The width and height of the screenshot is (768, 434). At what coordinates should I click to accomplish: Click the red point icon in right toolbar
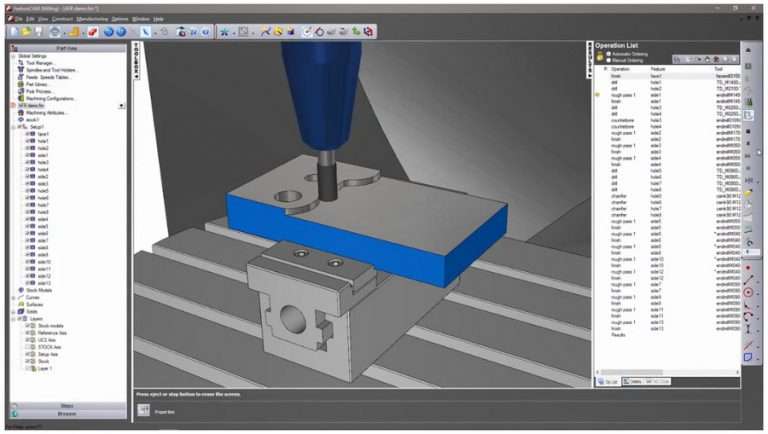coord(748,268)
